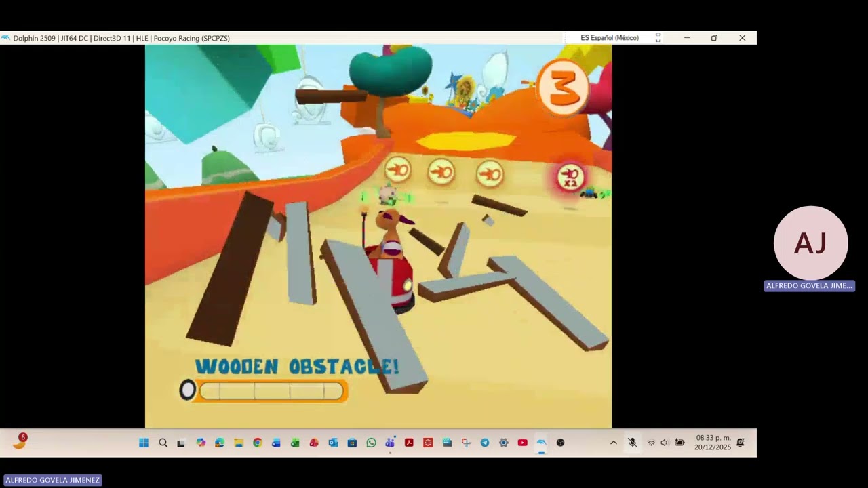Screen dimensions: 868x488
Task: Minimize the Dolphin emulator window
Action: pos(687,38)
